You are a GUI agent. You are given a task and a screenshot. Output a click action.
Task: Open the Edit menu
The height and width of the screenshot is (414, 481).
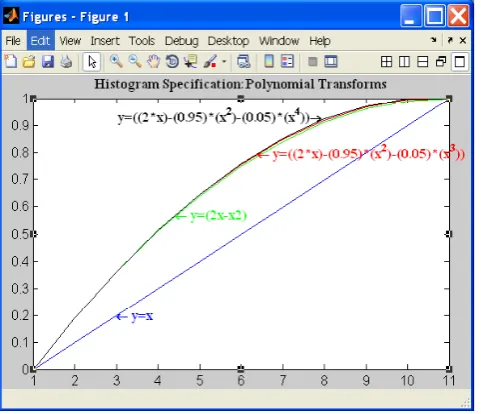click(x=40, y=41)
